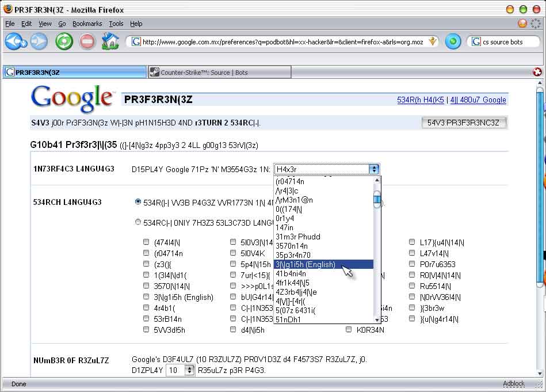The image size is (546, 392).
Task: Reload the page with the green button
Action: [64, 41]
